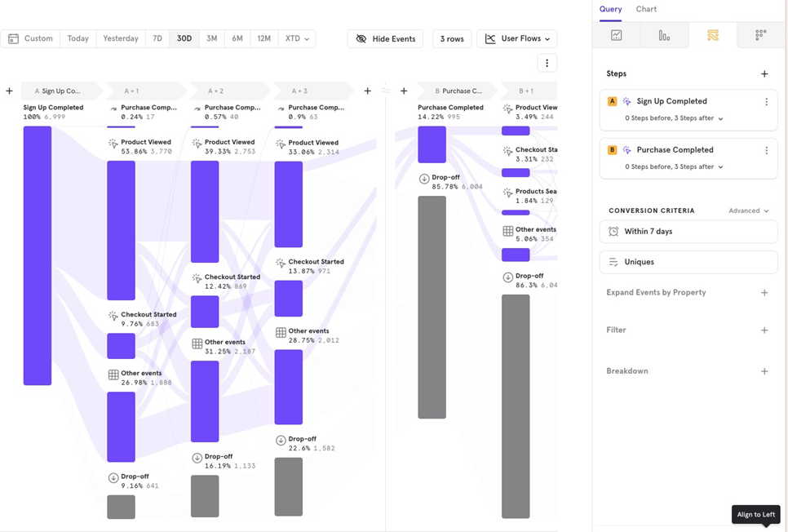Open three-dot menu for Purchase Completed step
The height and width of the screenshot is (532, 788).
point(766,150)
